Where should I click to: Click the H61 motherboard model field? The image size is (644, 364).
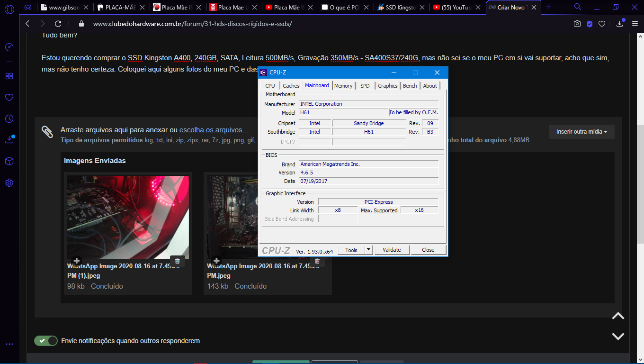click(343, 112)
